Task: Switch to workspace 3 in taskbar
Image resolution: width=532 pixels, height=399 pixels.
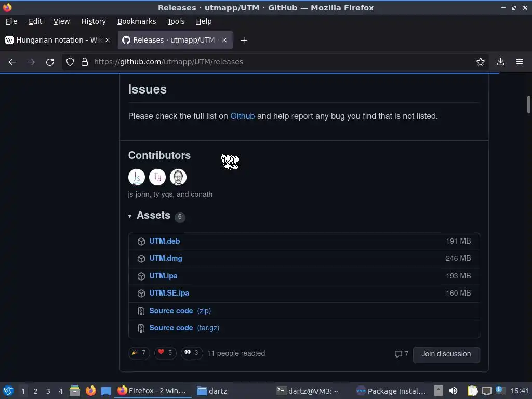Action: pyautogui.click(x=48, y=391)
